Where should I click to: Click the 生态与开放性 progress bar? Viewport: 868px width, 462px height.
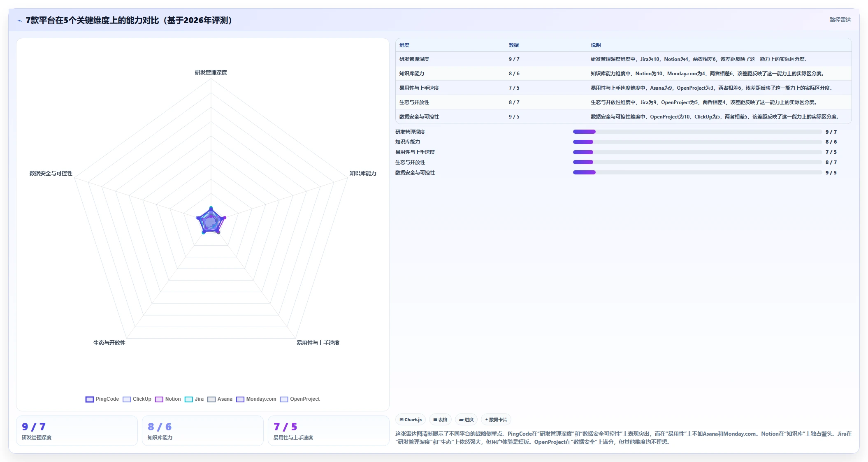tap(697, 162)
